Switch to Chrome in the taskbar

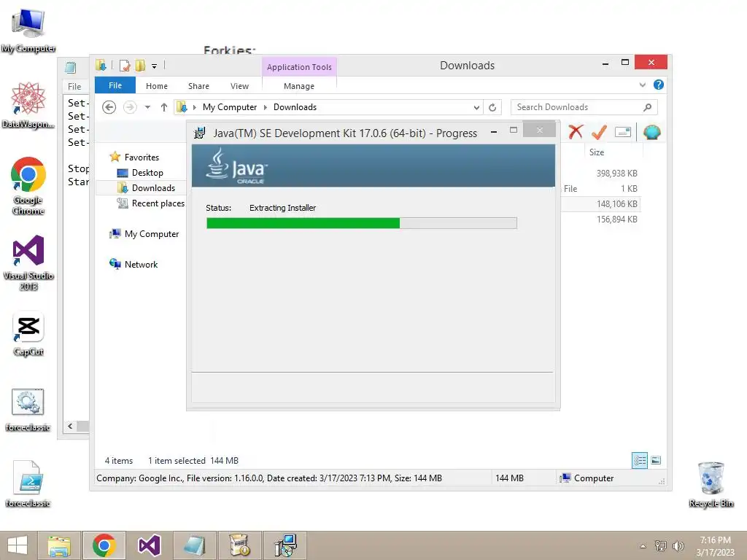point(104,545)
